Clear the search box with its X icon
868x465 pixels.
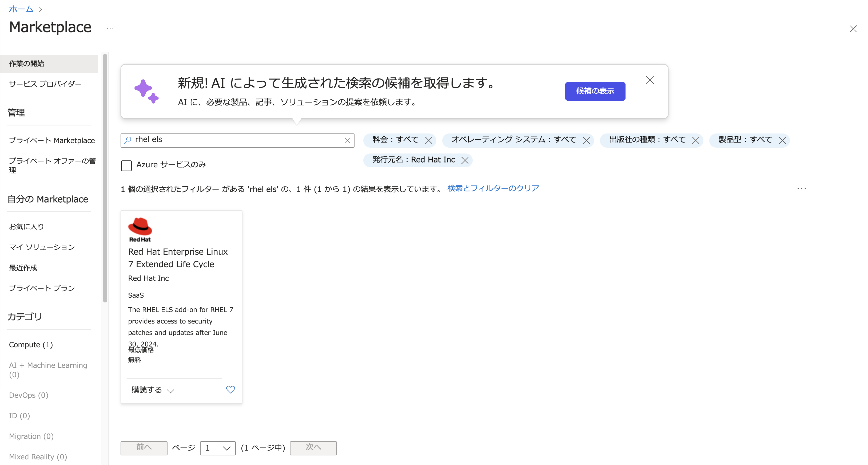(x=348, y=140)
